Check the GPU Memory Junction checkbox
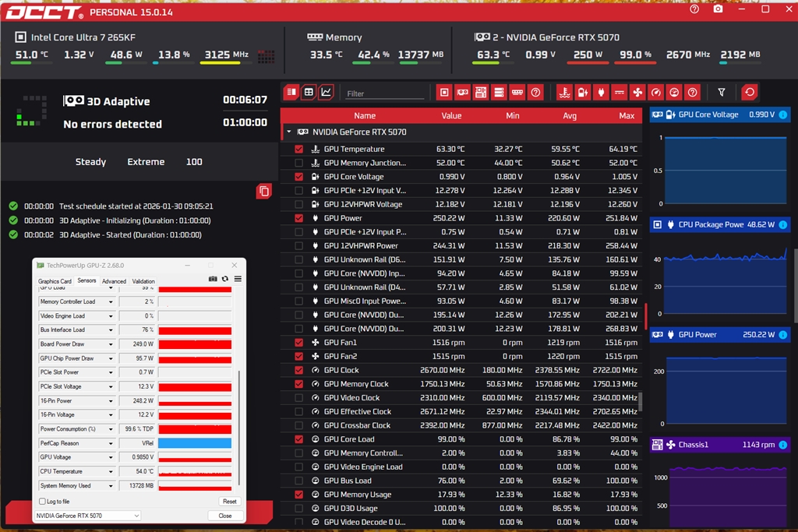The width and height of the screenshot is (798, 532). [298, 163]
